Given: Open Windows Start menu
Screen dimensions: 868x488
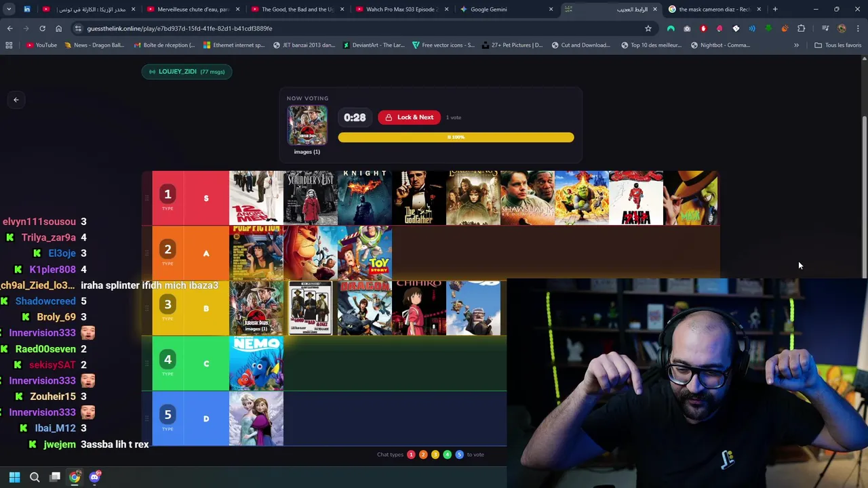Looking at the screenshot, I should pos(14,477).
